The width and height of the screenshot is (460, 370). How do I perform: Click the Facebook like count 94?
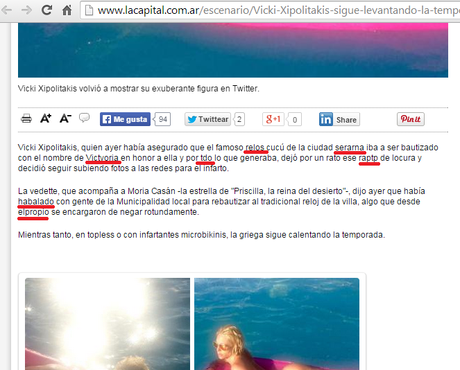(162, 119)
